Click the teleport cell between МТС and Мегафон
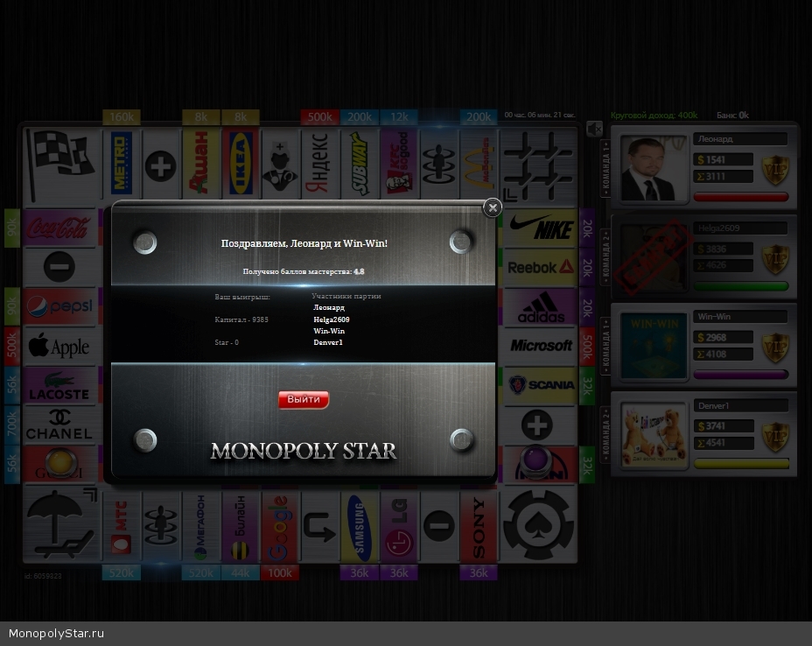The width and height of the screenshot is (812, 646). pos(161,527)
